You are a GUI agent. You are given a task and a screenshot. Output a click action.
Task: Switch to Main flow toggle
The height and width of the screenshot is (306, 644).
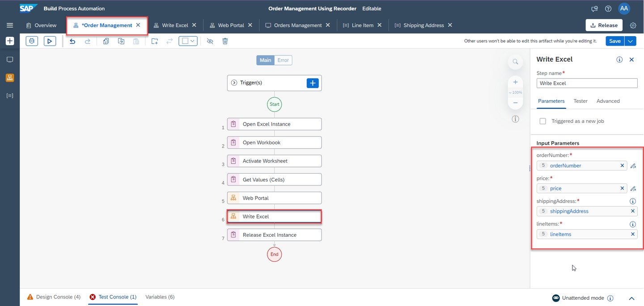pos(266,60)
